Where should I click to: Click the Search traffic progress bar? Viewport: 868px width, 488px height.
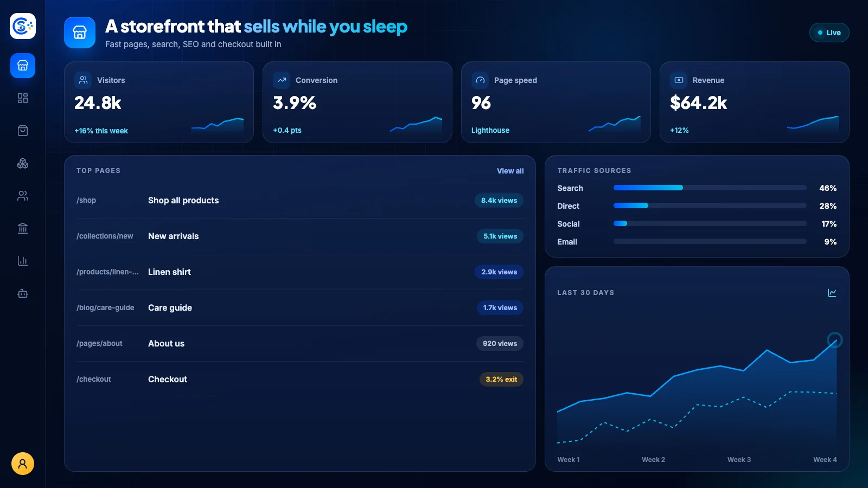710,188
